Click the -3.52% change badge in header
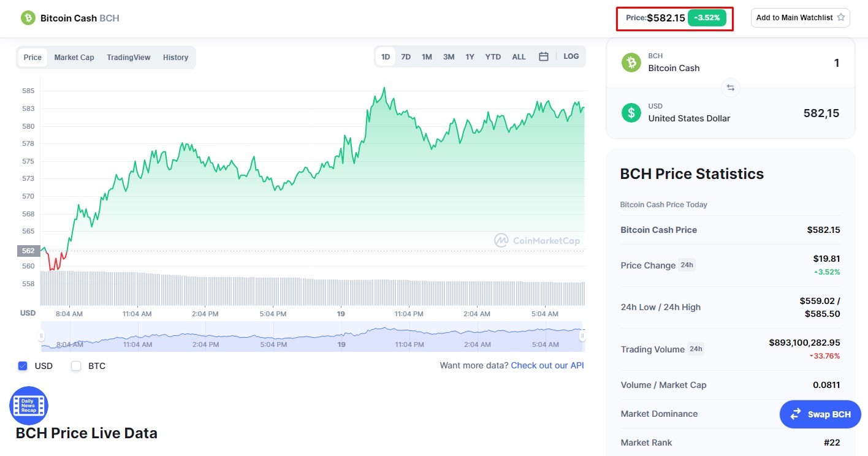Viewport: 868px width, 456px height. point(707,18)
